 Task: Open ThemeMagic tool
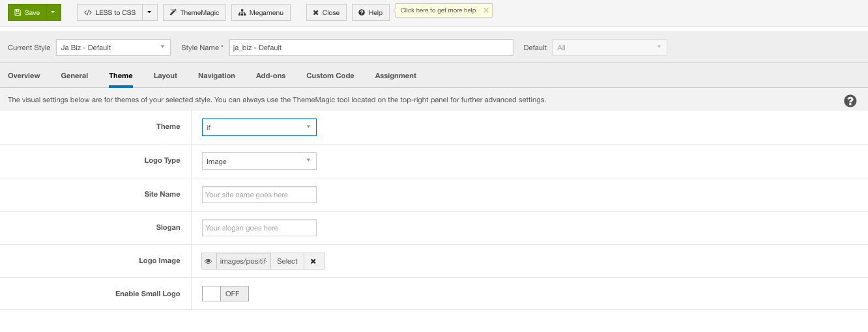pyautogui.click(x=194, y=12)
